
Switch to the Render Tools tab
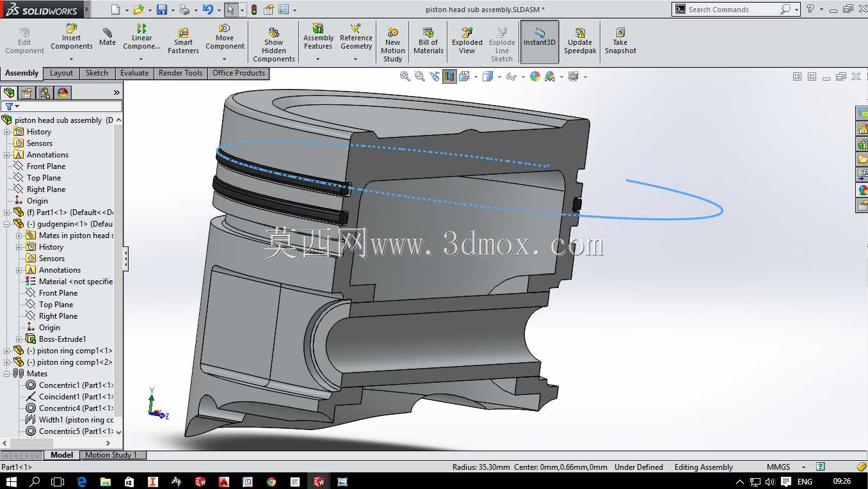point(181,73)
